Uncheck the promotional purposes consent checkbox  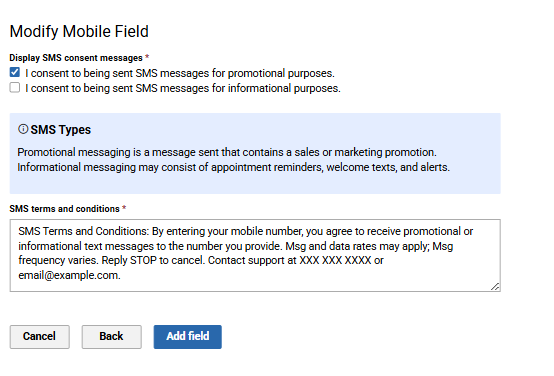15,72
